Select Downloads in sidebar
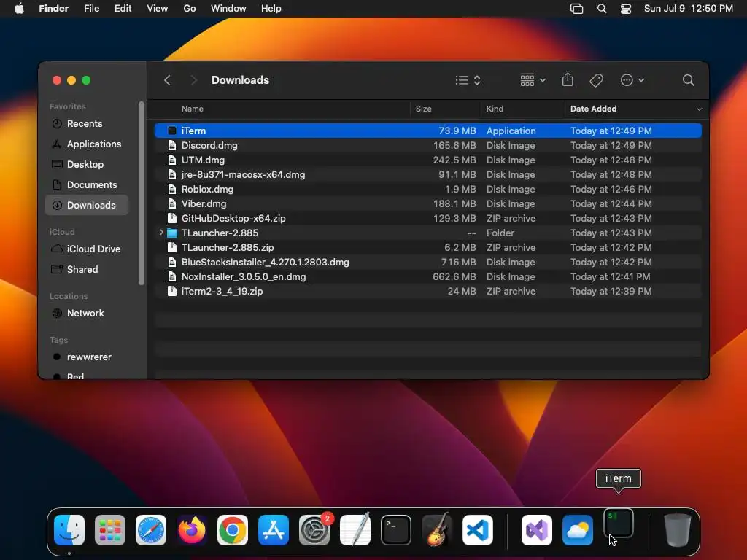The image size is (747, 560). pos(87,205)
